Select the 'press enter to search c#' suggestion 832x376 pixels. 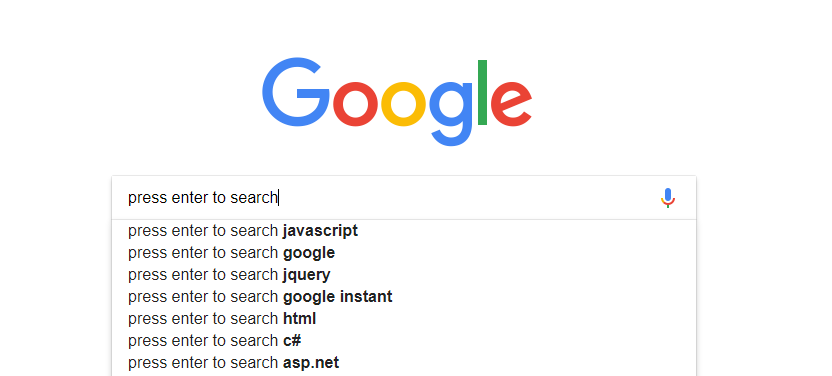404,340
